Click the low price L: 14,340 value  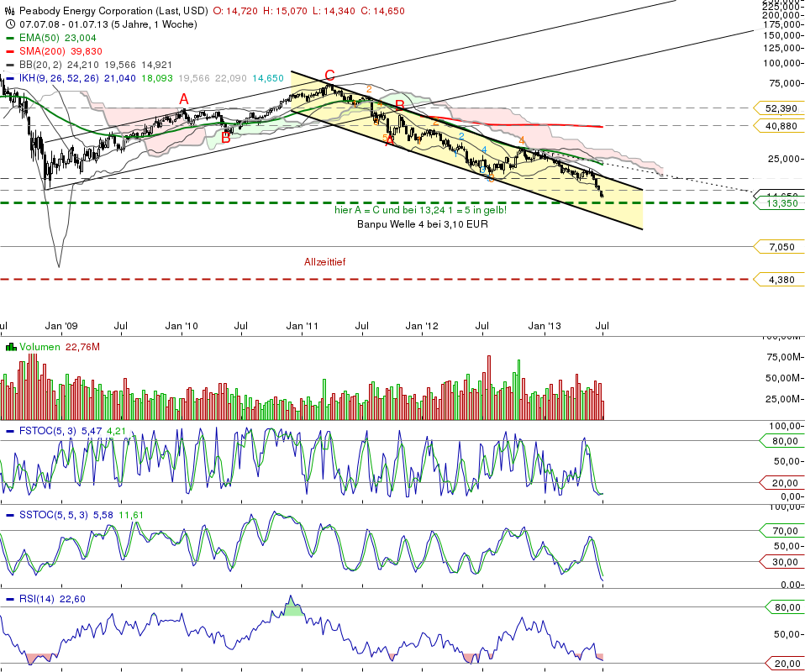tap(333, 11)
